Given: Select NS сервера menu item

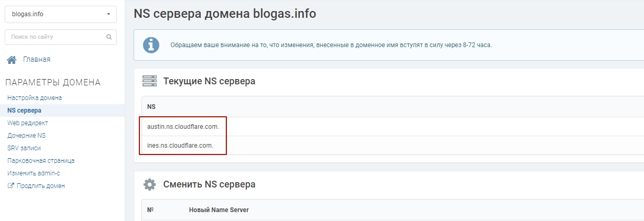Looking at the screenshot, I should 25,110.
